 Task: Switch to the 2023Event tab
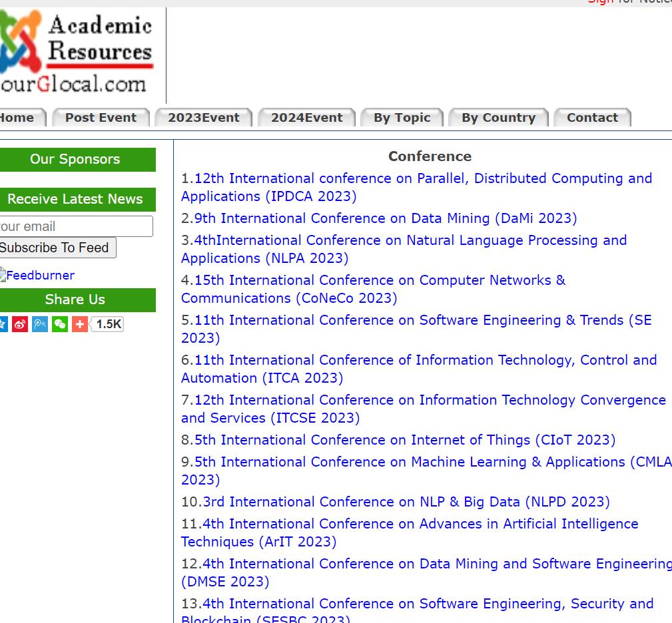(203, 118)
